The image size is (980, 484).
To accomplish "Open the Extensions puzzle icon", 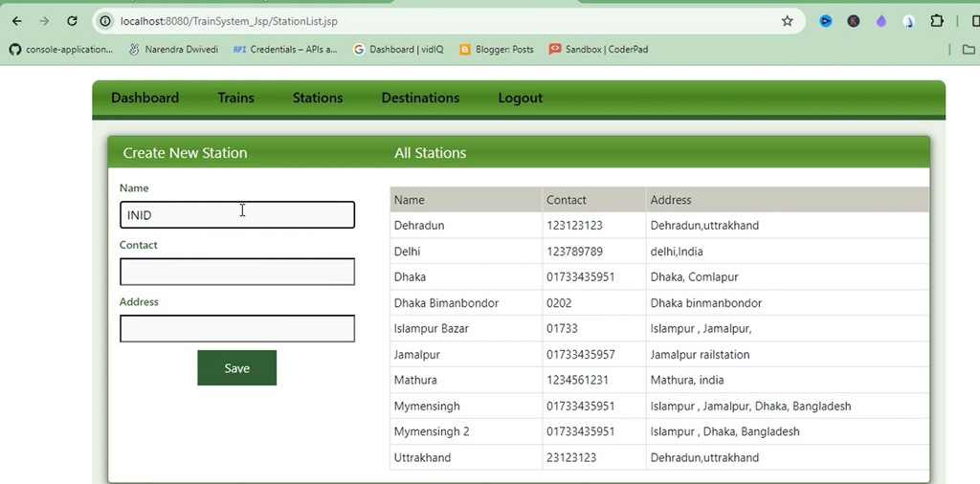I will coord(936,21).
